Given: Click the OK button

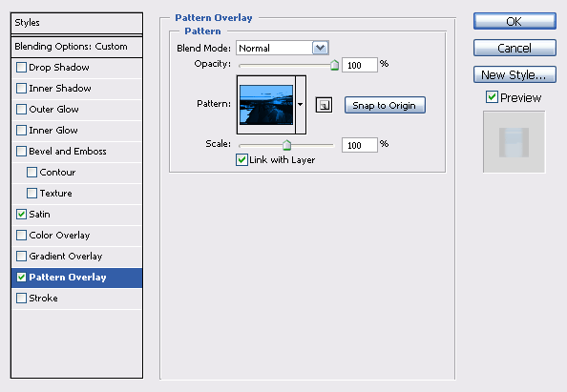Looking at the screenshot, I should coord(514,21).
